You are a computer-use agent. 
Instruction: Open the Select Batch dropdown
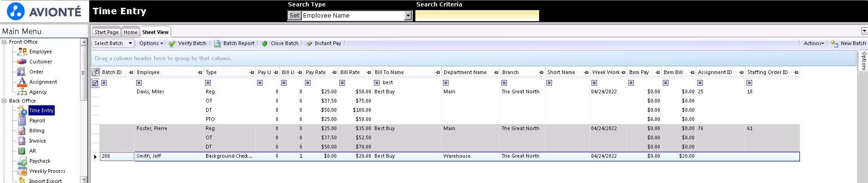tap(113, 43)
